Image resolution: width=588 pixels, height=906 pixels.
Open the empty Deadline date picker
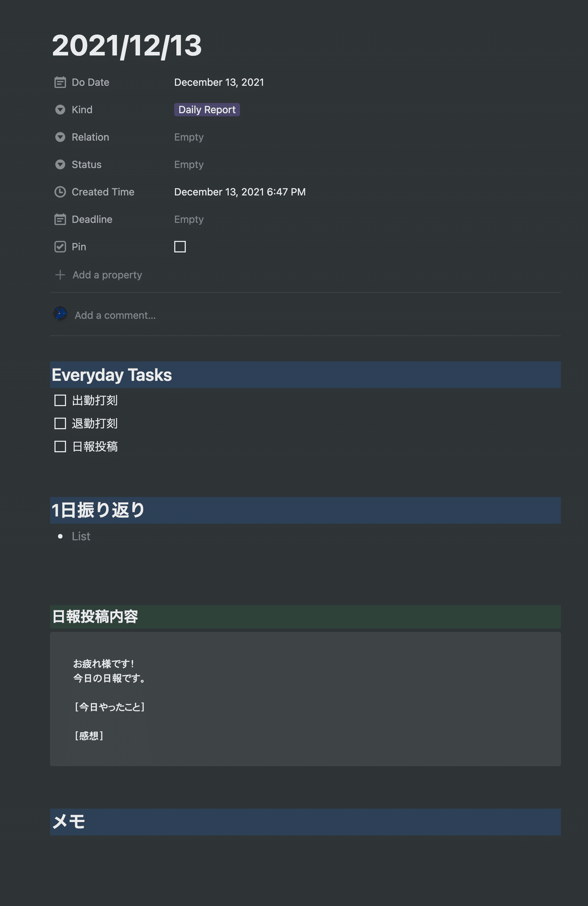tap(189, 220)
